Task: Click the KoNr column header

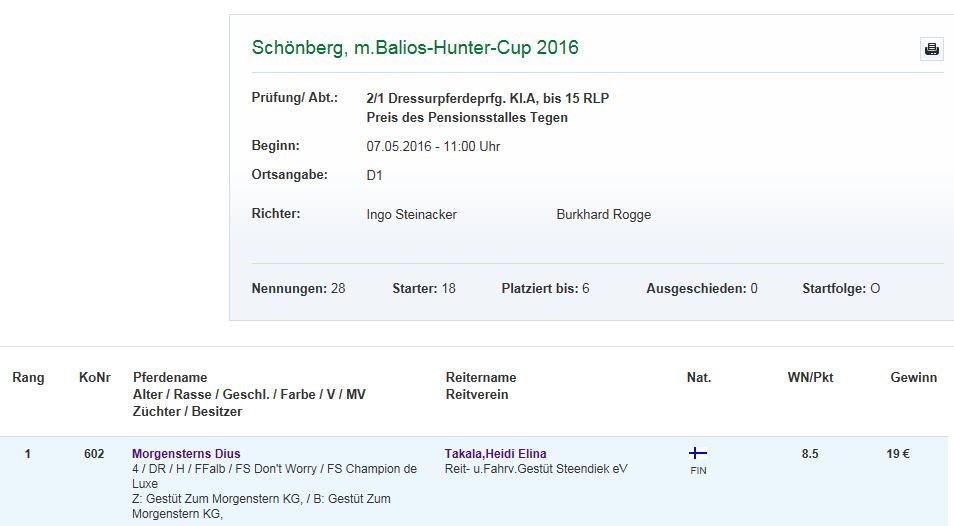Action: pyautogui.click(x=94, y=378)
